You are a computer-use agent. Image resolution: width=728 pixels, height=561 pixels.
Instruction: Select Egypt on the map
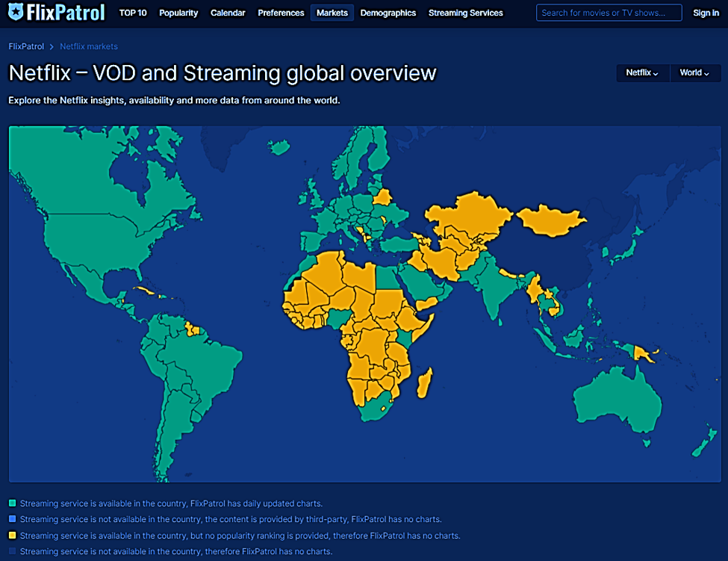386,278
